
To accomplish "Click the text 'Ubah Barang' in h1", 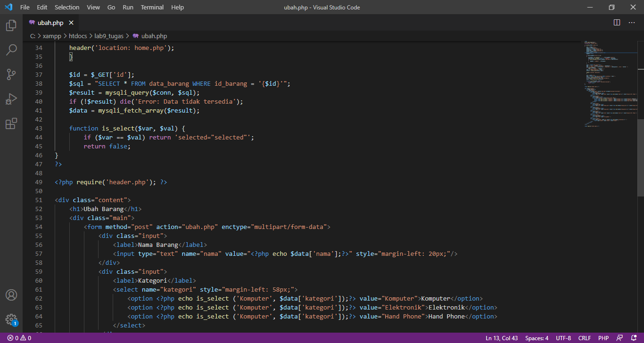I will 103,209.
